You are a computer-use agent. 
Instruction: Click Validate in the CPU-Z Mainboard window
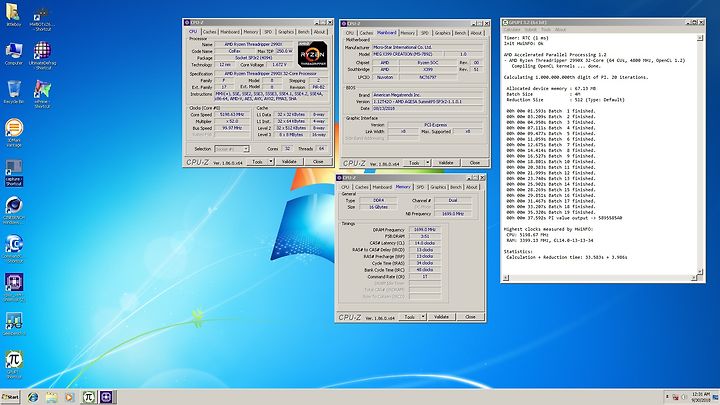tap(445, 163)
